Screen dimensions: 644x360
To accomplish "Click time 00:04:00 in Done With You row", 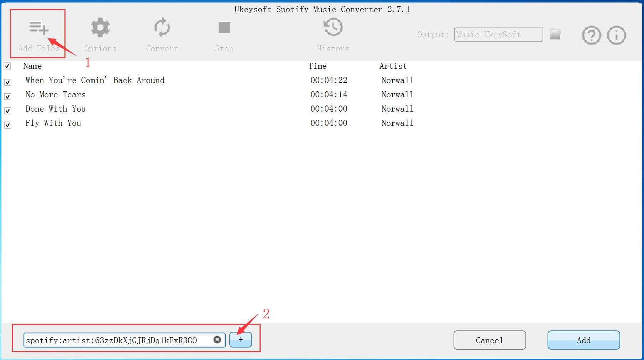I will pos(329,109).
